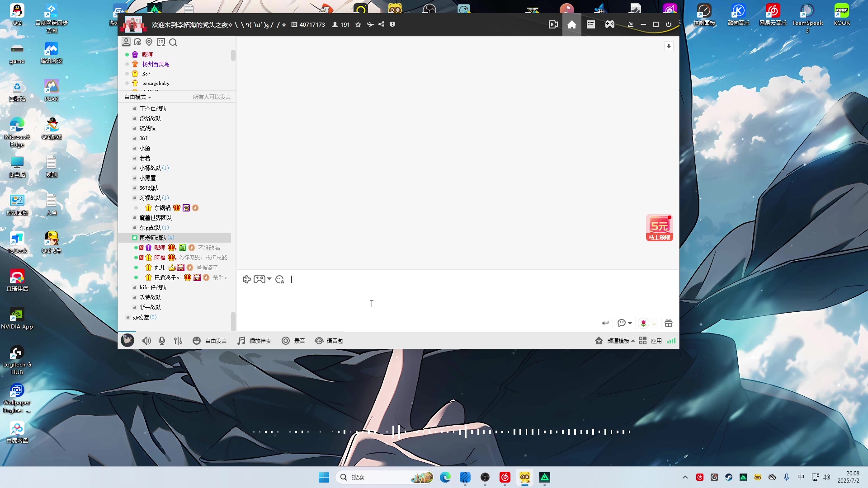868x488 pixels.
Task: Open the audio mixer sliders icon
Action: pos(178,341)
